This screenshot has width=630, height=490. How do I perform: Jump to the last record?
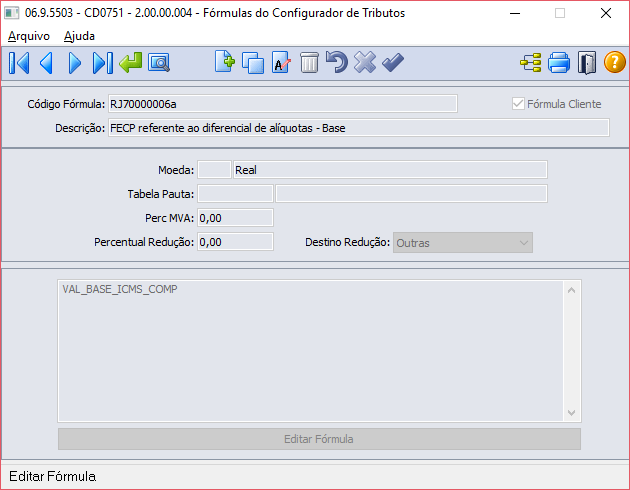point(102,63)
